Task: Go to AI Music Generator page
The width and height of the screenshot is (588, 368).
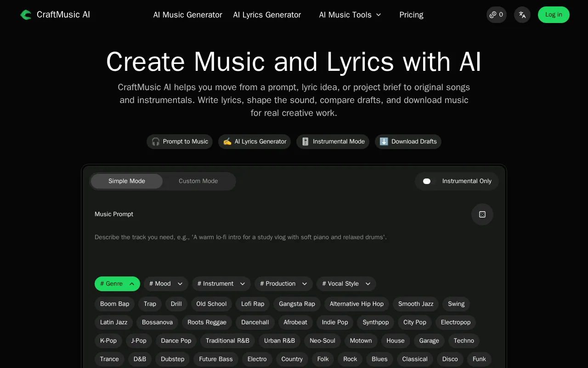Action: (x=187, y=15)
